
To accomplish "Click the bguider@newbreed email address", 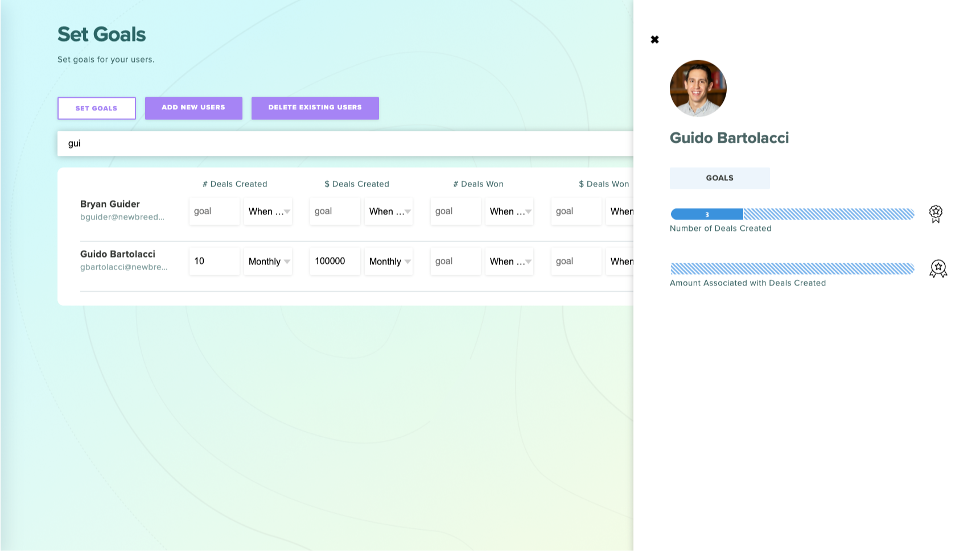I will pos(122,217).
